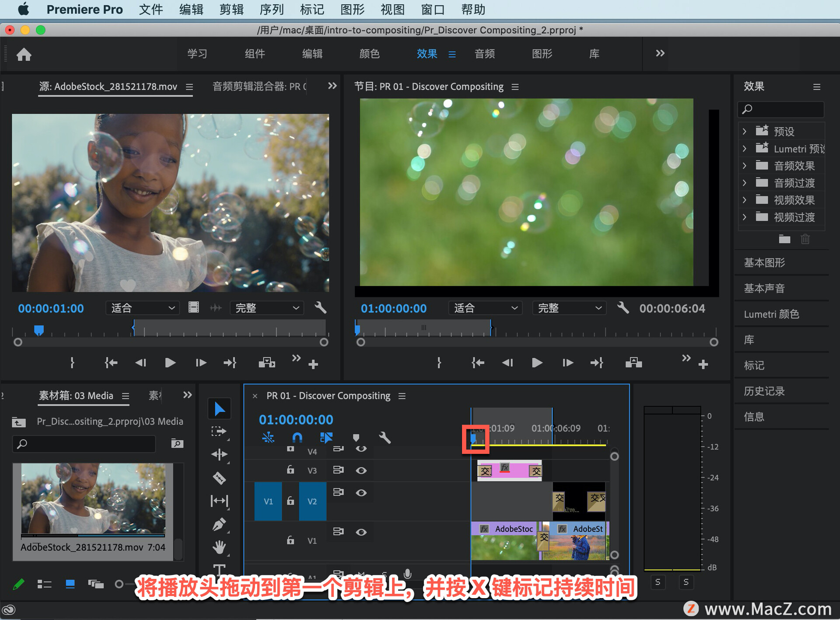This screenshot has height=620, width=840.
Task: Open program monitor wrench settings
Action: click(623, 308)
